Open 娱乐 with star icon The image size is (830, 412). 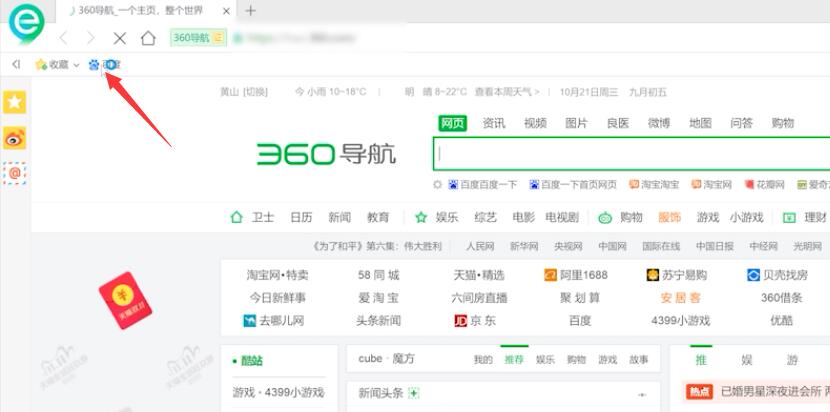437,217
